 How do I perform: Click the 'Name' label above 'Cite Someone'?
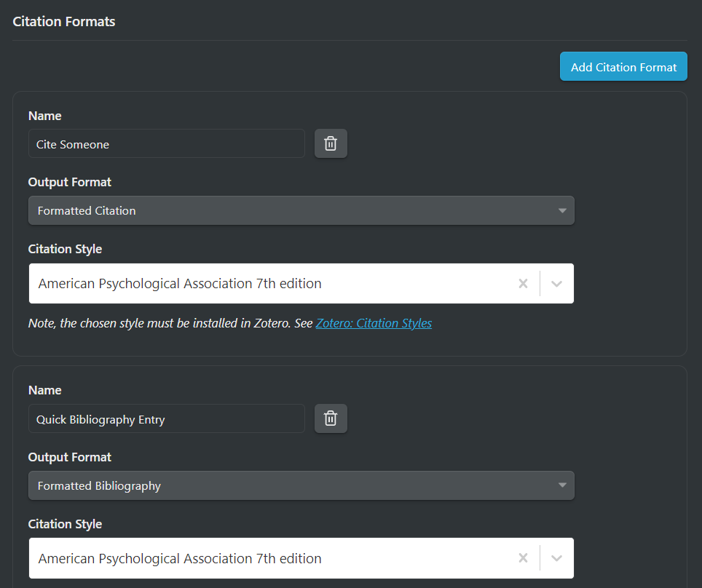click(x=44, y=116)
